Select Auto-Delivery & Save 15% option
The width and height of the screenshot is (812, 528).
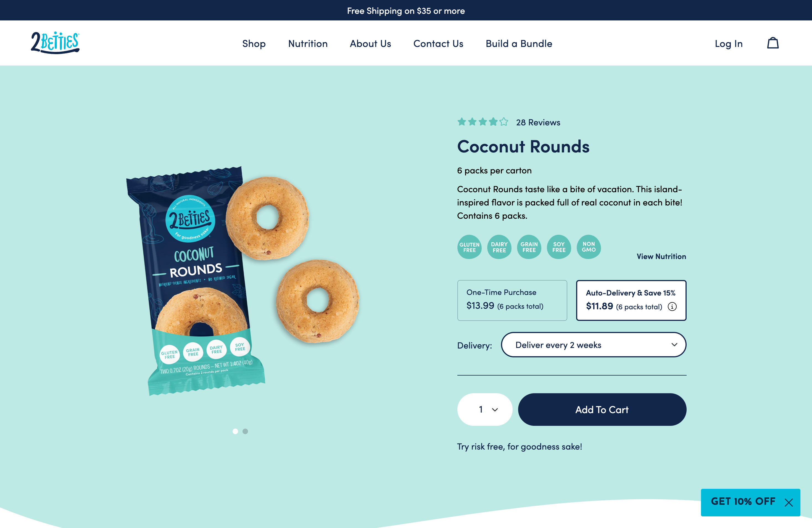pyautogui.click(x=631, y=300)
